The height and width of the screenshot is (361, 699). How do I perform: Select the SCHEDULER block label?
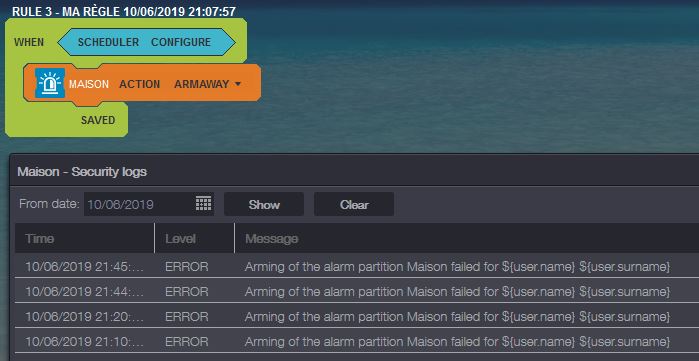(108, 42)
